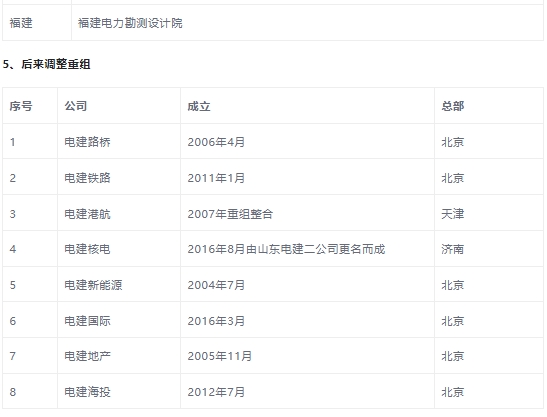Click the 电建路桥 company cell
The image size is (547, 417).
[87, 142]
